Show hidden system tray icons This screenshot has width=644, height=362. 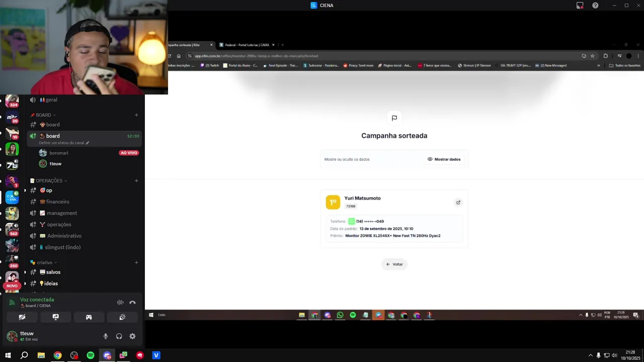[x=591, y=355]
